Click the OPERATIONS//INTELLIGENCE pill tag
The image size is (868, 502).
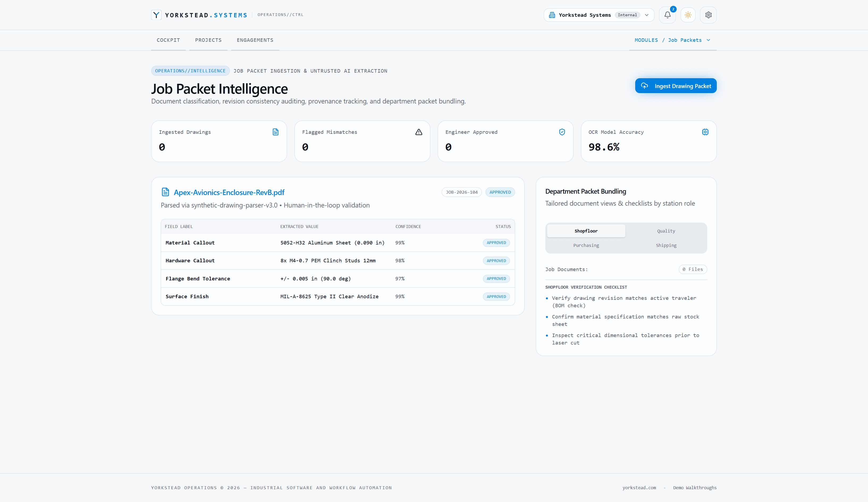190,71
